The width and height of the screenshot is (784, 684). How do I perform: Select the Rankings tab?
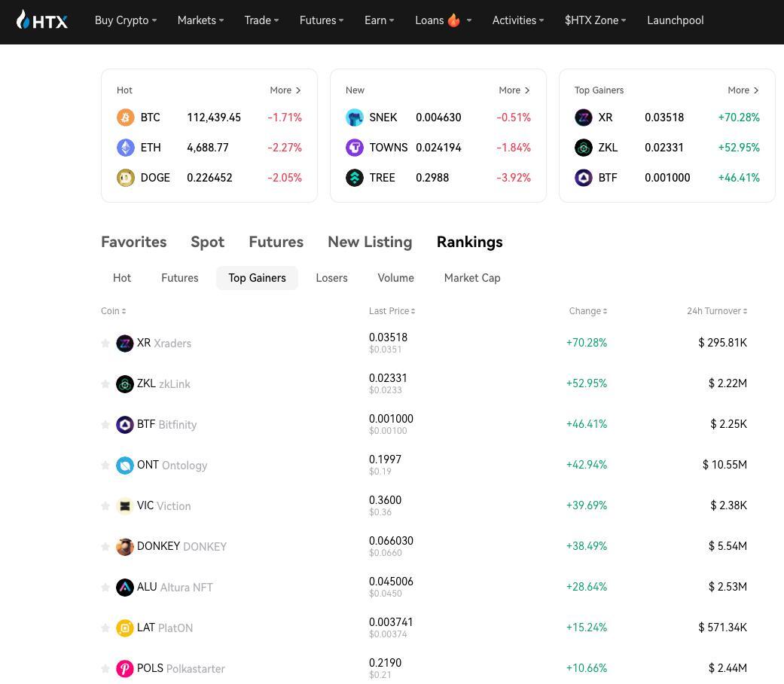[x=469, y=242]
